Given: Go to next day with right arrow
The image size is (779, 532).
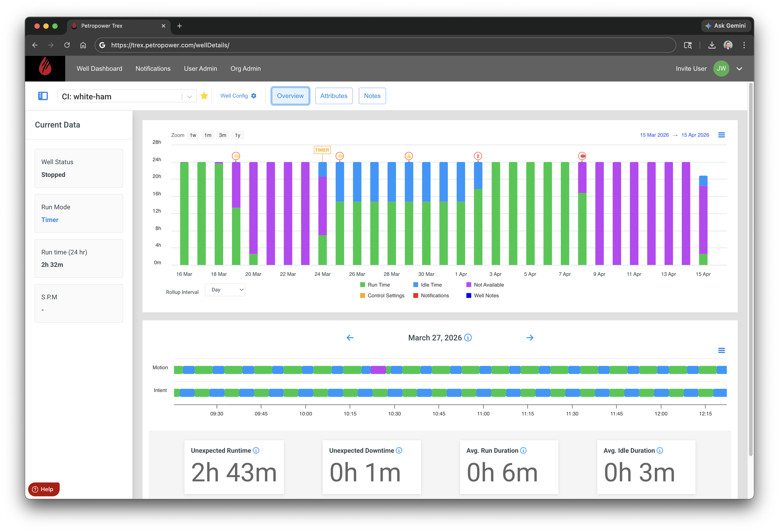Looking at the screenshot, I should 530,338.
